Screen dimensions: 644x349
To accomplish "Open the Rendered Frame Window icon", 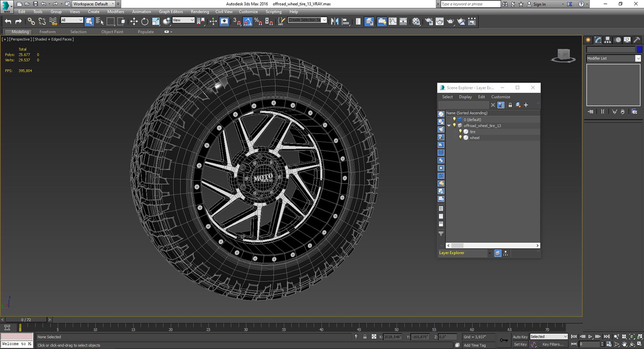I will pyautogui.click(x=439, y=21).
